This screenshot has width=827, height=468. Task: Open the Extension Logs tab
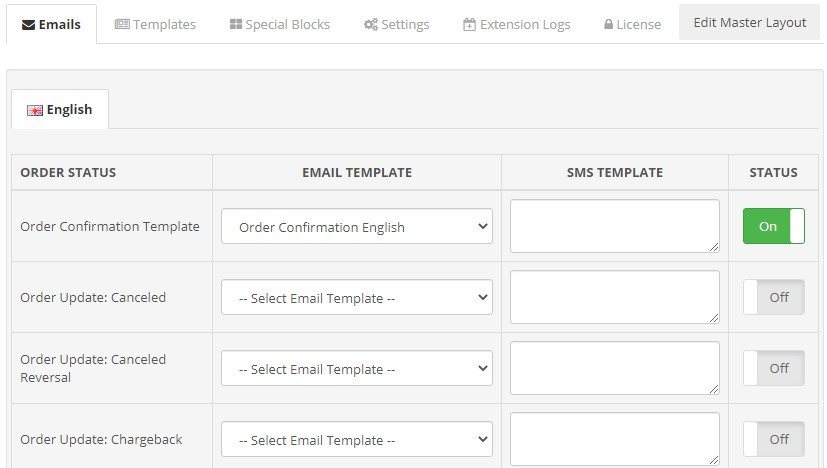point(517,25)
